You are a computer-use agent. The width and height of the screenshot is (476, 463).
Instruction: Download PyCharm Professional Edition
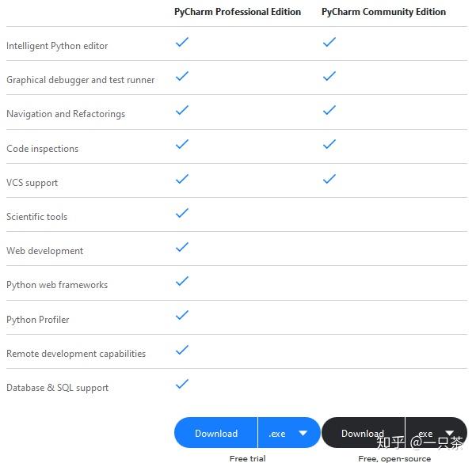coord(216,433)
